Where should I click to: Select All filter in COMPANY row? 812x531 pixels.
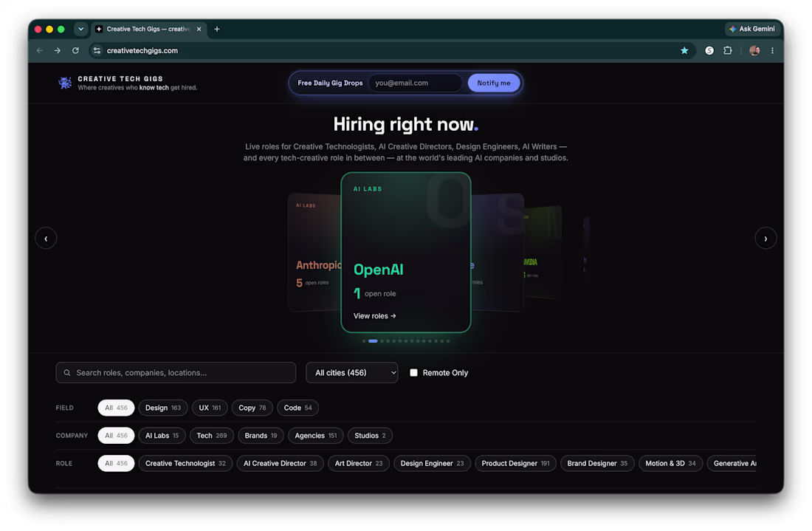(116, 436)
